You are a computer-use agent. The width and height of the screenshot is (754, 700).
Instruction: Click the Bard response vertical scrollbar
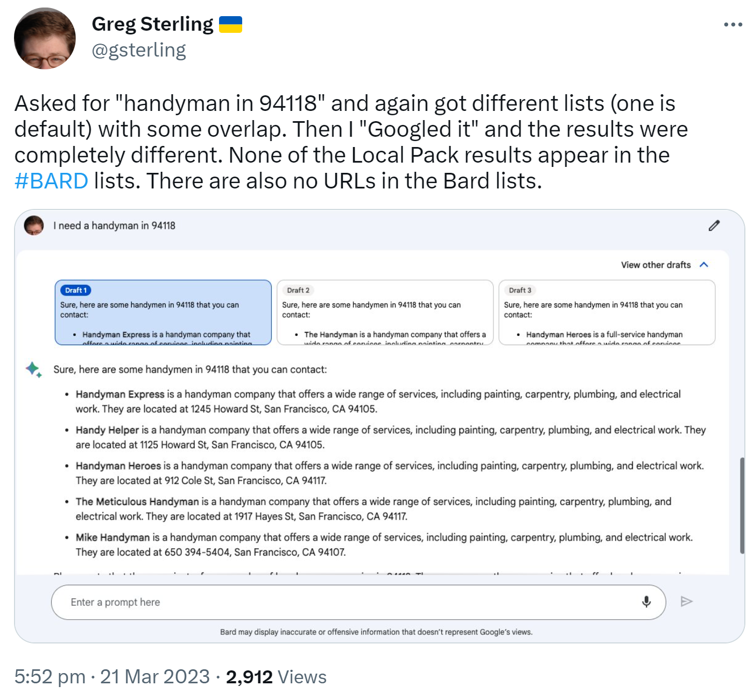[x=742, y=505]
